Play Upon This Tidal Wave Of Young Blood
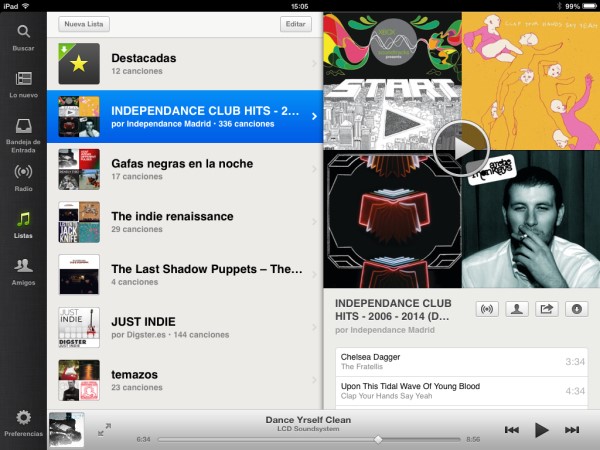 tap(461, 391)
